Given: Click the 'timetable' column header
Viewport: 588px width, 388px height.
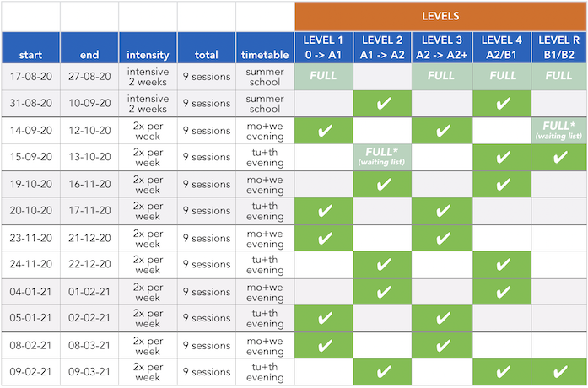Looking at the screenshot, I should 265,55.
